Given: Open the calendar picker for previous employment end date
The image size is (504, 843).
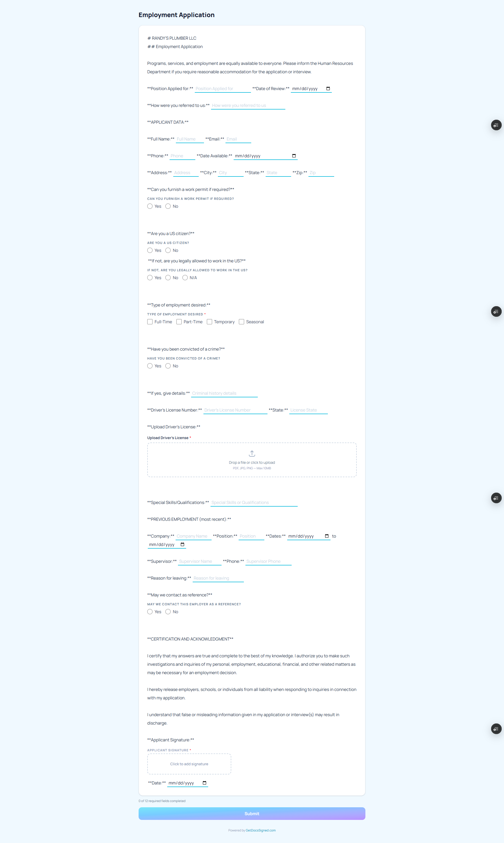Looking at the screenshot, I should [x=183, y=544].
